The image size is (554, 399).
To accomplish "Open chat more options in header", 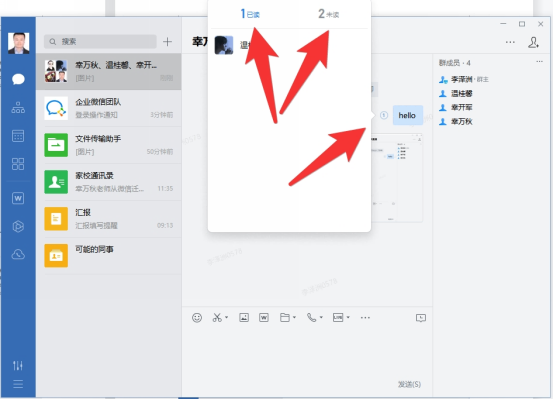I will point(510,42).
